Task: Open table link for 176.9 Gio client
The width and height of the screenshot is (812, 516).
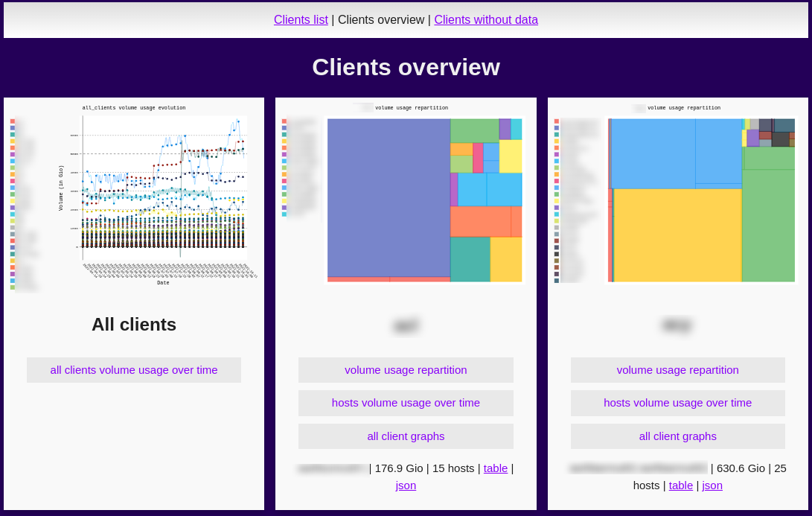Action: coord(496,468)
